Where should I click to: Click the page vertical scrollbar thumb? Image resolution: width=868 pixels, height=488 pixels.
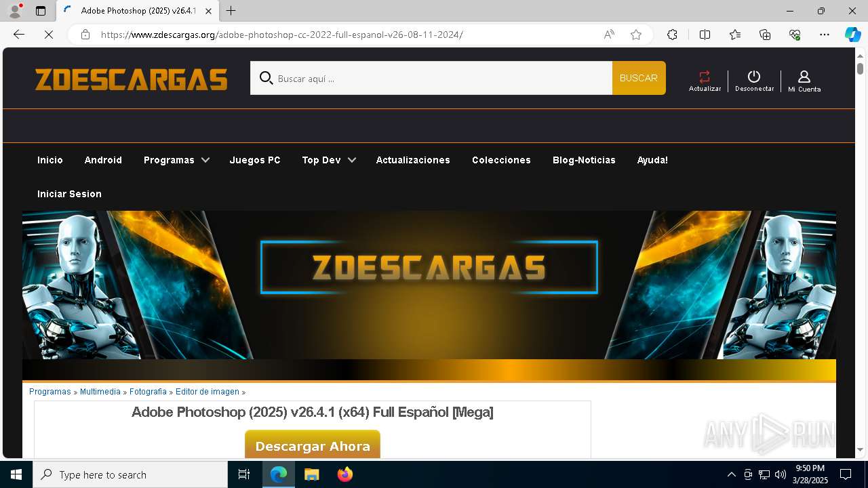[x=860, y=68]
